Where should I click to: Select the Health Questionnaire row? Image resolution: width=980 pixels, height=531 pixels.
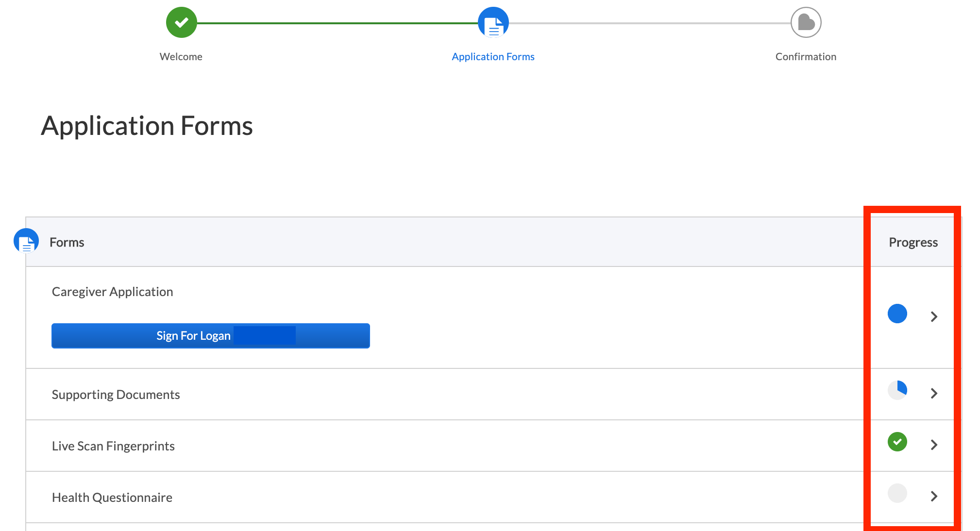112,497
